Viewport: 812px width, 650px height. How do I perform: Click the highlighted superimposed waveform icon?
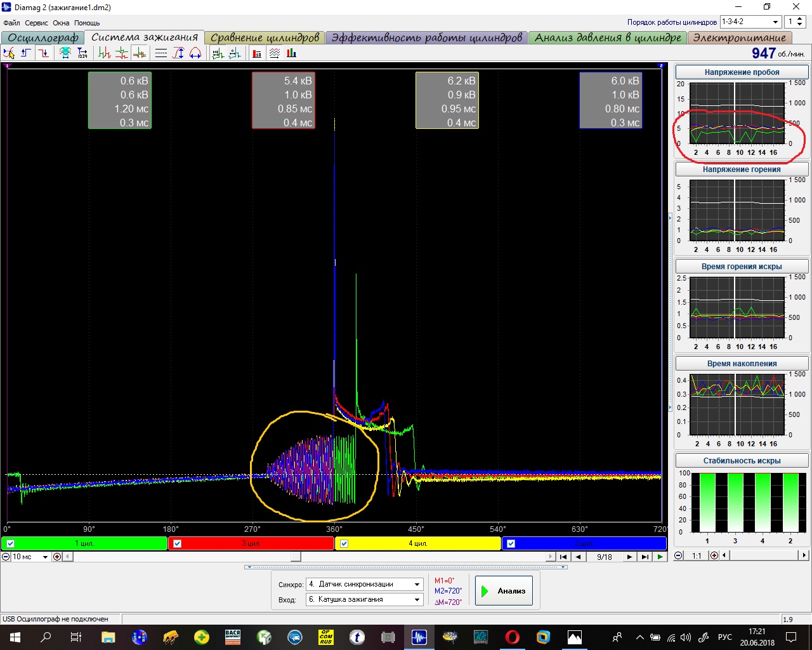click(x=139, y=53)
